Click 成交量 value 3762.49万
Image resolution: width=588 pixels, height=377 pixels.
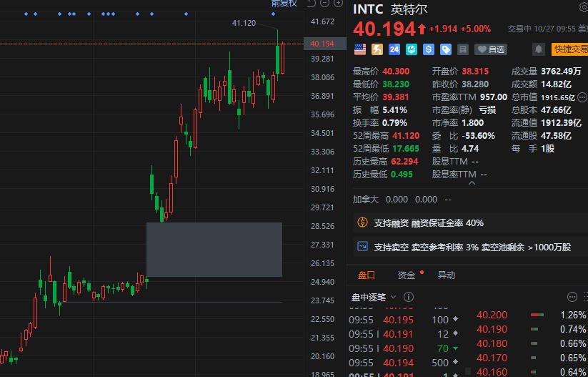point(561,72)
